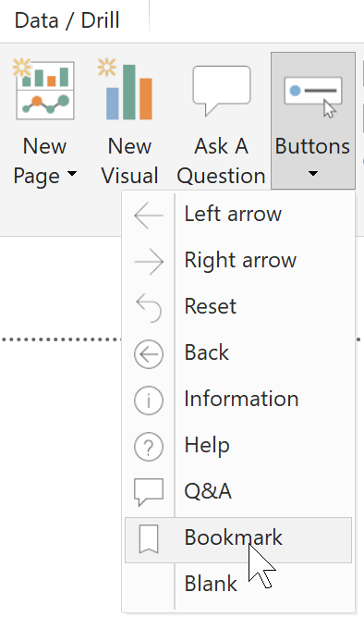
Task: Select the Information menu entry label
Action: (241, 399)
